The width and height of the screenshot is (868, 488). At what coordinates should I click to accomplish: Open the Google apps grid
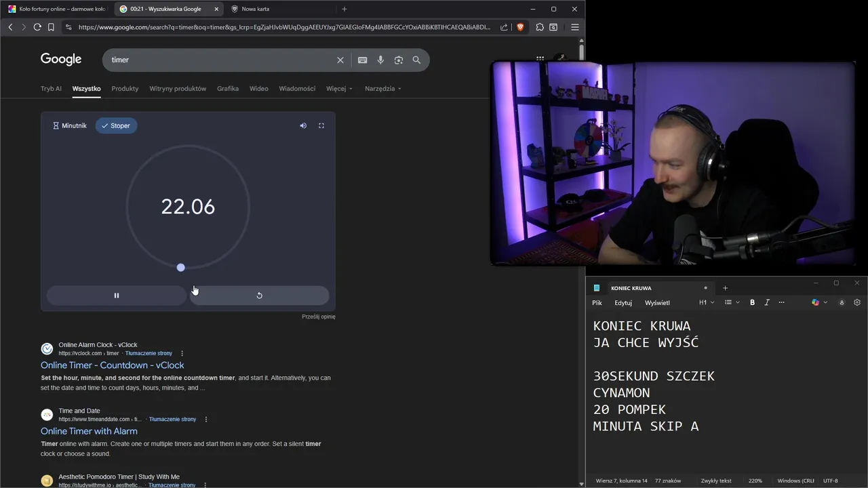pyautogui.click(x=540, y=58)
